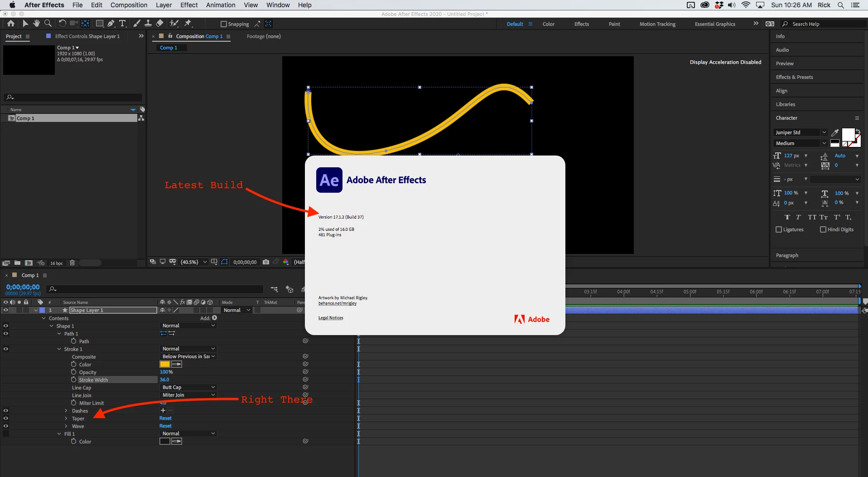The image size is (868, 477).
Task: Click the Home icon in the toolbar
Action: point(11,24)
